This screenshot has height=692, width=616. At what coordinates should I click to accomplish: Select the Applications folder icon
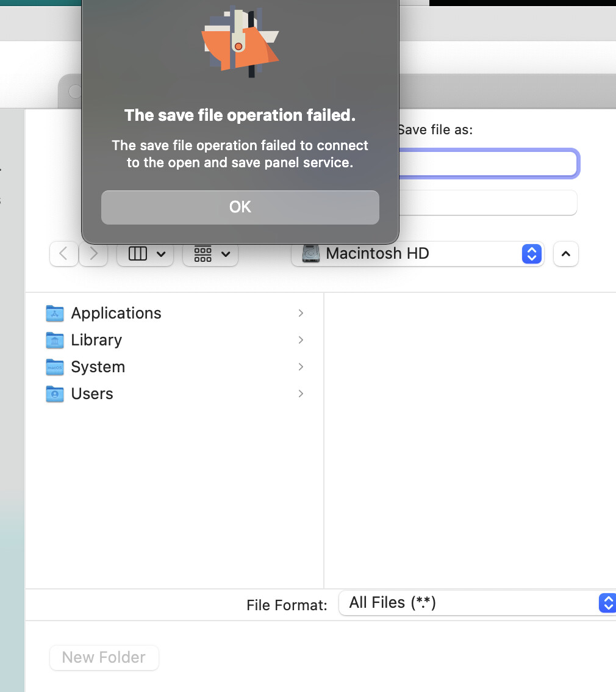55,314
